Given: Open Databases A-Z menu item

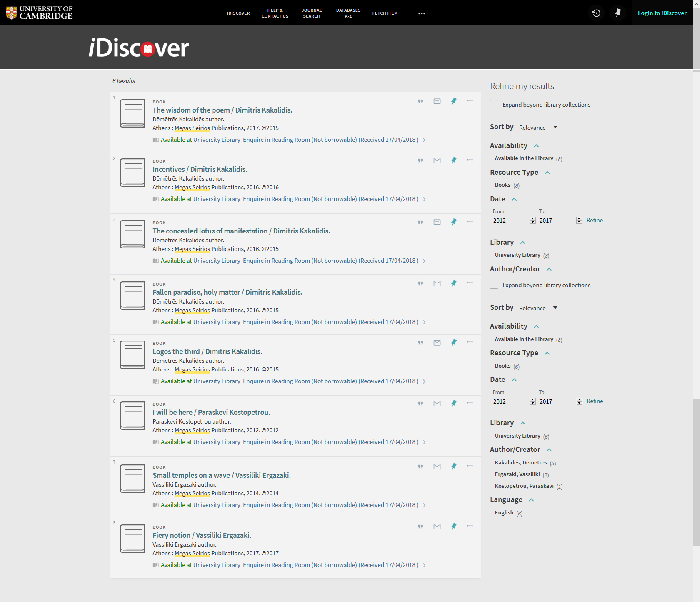Looking at the screenshot, I should pos(348,13).
